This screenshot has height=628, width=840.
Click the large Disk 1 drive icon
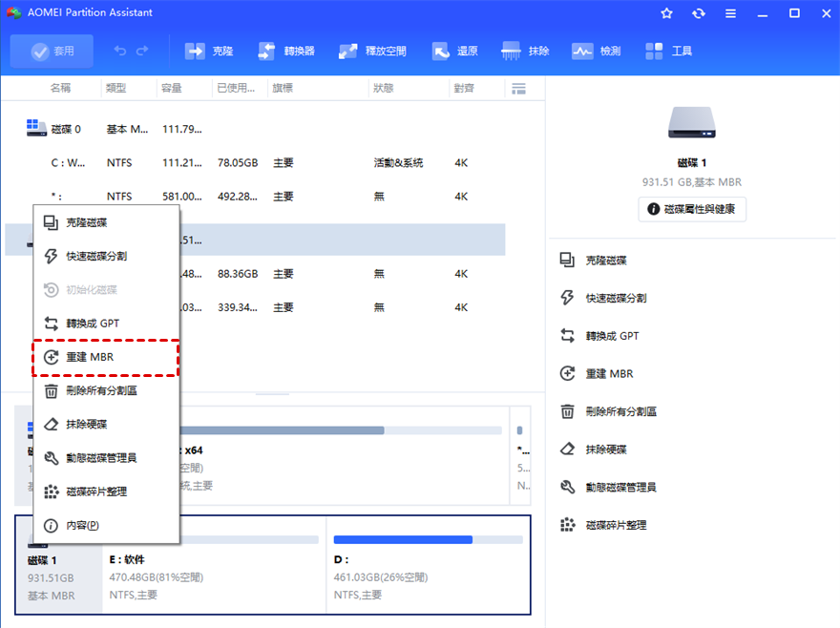click(x=692, y=123)
